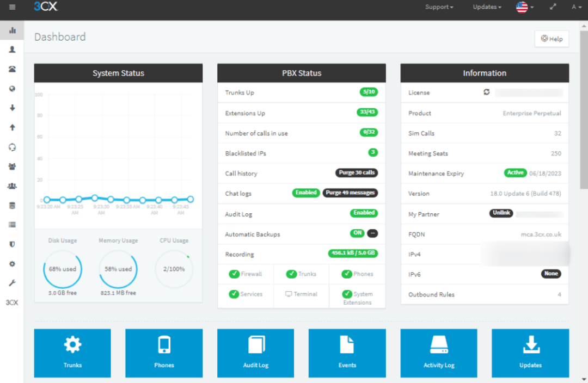Open the language flag dropdown
This screenshot has width=588, height=383.
523,7
